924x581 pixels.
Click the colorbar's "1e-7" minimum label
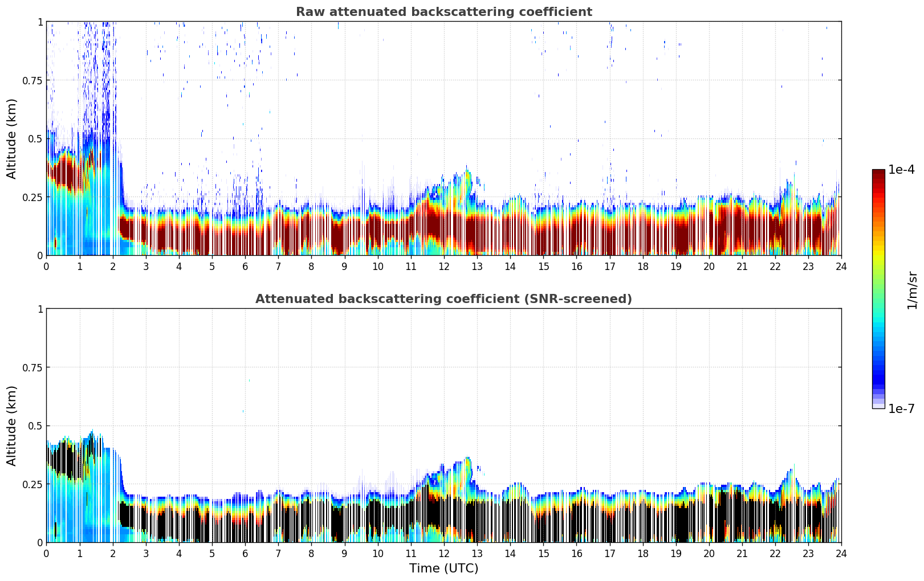[x=901, y=409]
